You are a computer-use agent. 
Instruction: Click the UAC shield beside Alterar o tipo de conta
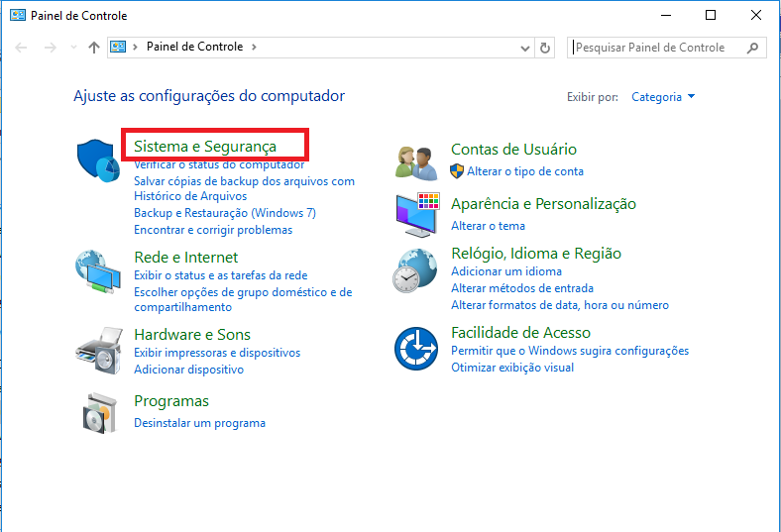[457, 171]
